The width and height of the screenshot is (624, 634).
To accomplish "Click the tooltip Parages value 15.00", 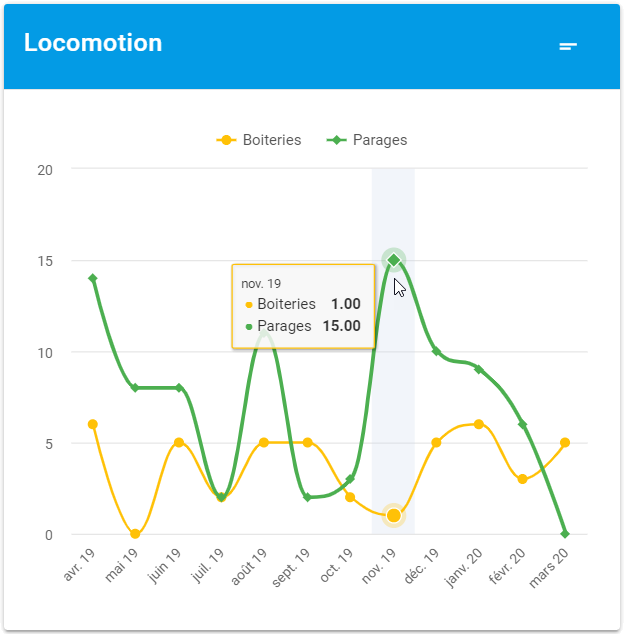I will tap(341, 325).
